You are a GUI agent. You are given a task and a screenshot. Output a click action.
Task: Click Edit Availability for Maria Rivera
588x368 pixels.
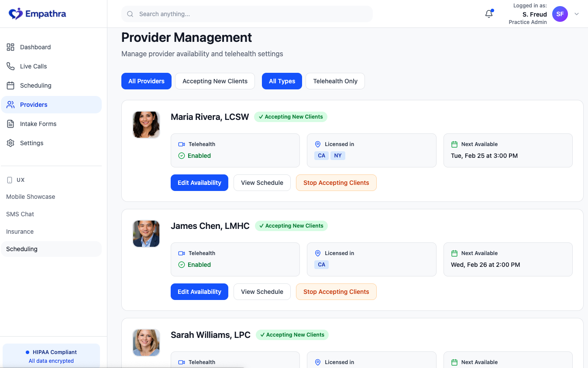tap(199, 182)
